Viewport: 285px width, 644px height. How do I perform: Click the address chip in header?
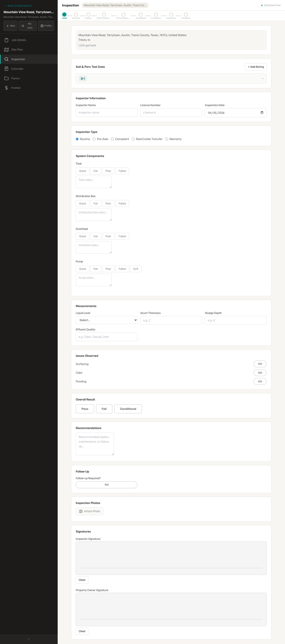click(115, 5)
